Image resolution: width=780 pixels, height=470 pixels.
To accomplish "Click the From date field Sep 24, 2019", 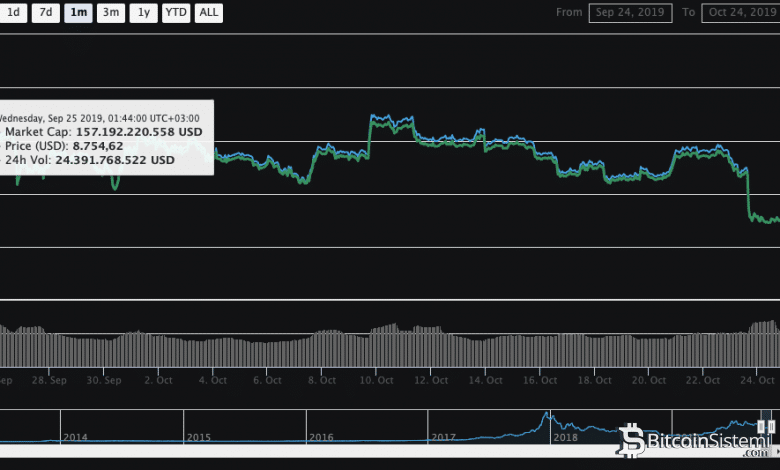I will (630, 13).
